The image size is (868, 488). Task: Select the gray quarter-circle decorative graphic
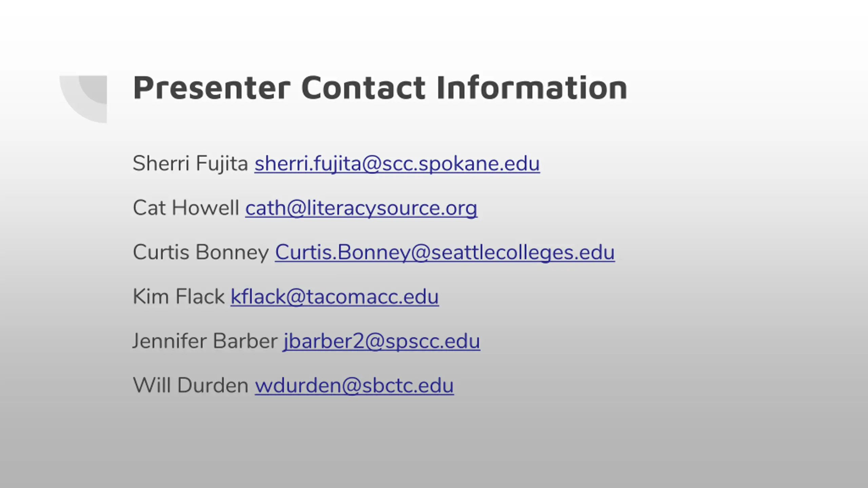pyautogui.click(x=83, y=99)
